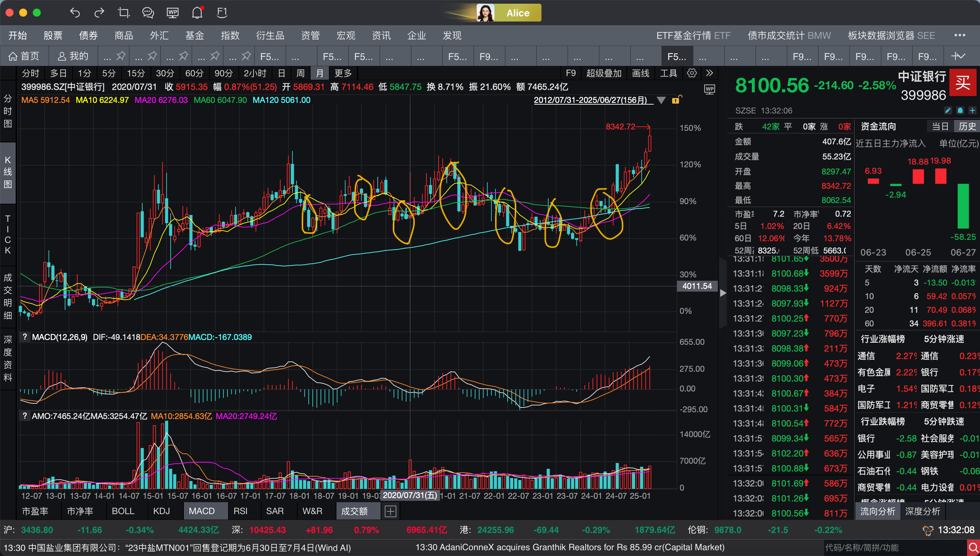980x556 pixels.
Task: Switch fund flow to 当日 view
Action: (x=940, y=126)
